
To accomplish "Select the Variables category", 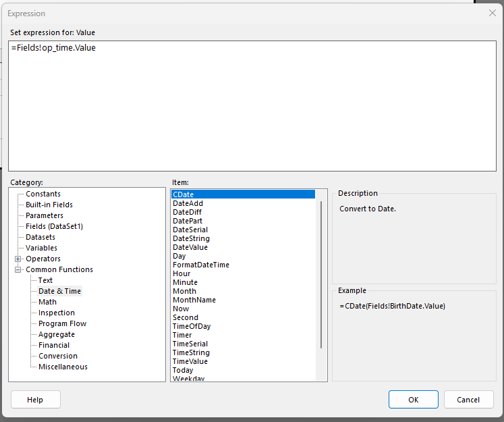I will coord(41,248).
